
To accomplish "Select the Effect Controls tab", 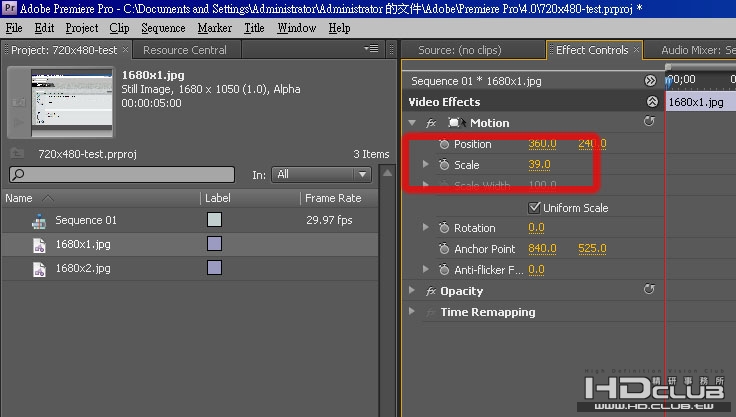I will pos(591,50).
